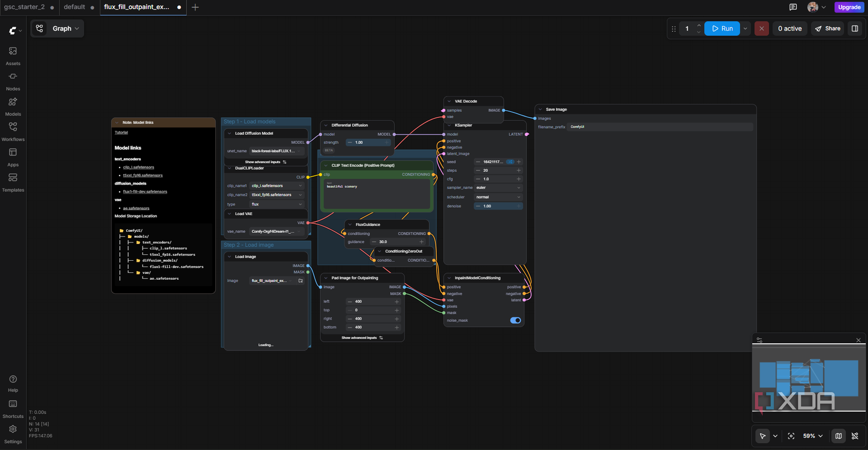Open the flux1-fill-dev.safetensors link

tap(145, 192)
